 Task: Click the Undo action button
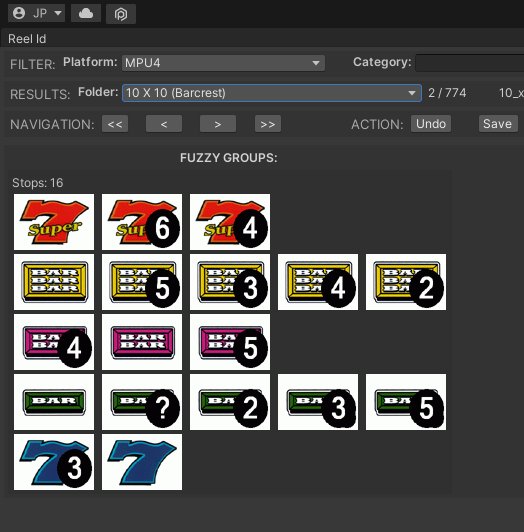click(431, 124)
